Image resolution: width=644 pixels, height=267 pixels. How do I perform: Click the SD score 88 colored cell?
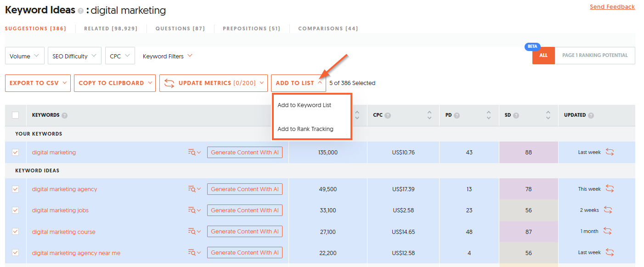528,152
